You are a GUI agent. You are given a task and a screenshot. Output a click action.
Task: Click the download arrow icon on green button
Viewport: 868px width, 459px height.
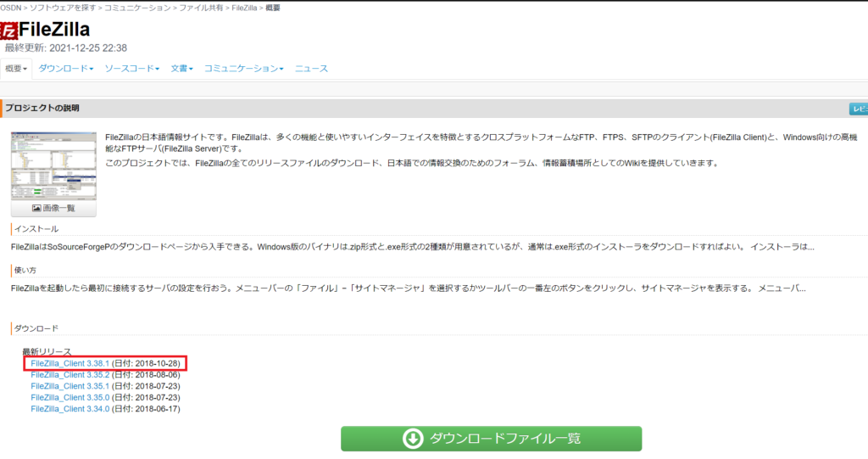click(413, 439)
